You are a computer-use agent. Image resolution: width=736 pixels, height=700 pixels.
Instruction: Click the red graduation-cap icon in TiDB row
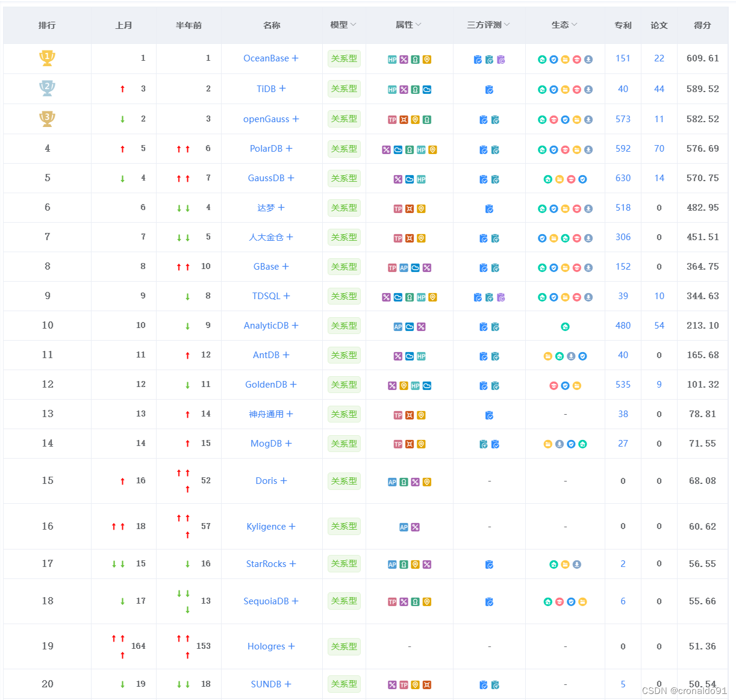click(x=576, y=90)
